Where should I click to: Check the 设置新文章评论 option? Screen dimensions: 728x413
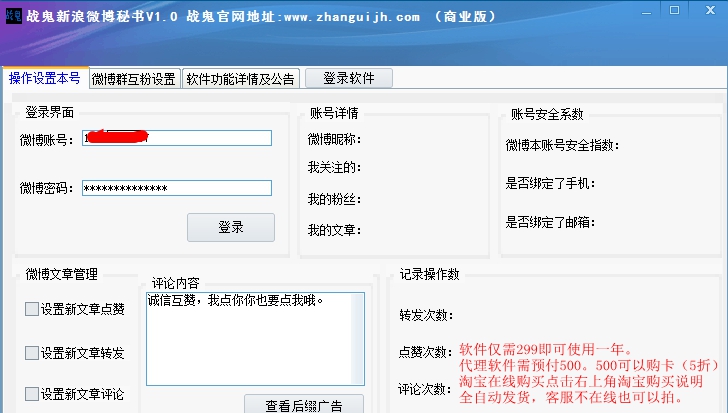click(32, 394)
